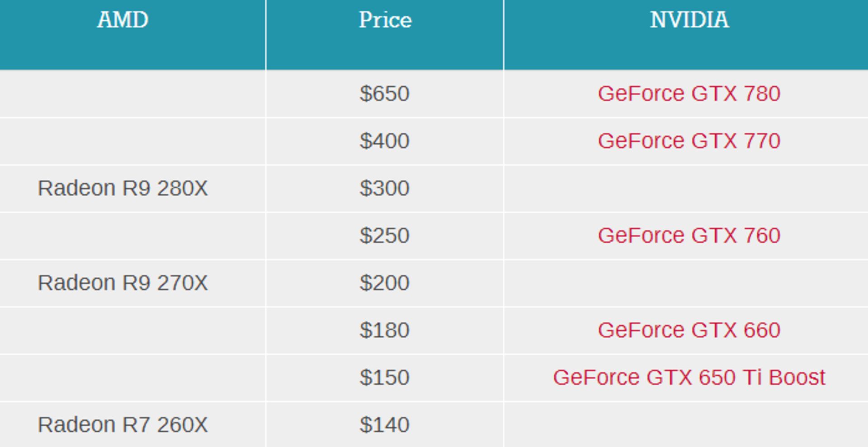868x447 pixels.
Task: Click the $200 price cell
Action: [385, 283]
